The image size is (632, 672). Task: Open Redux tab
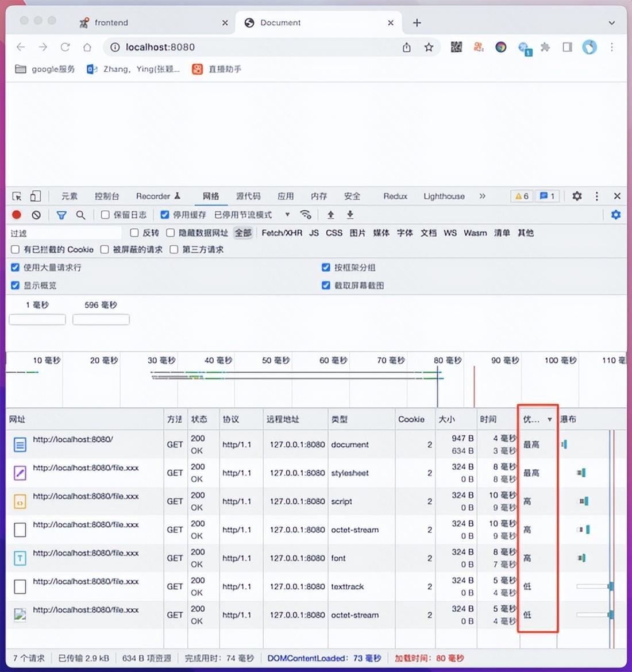[x=395, y=196]
